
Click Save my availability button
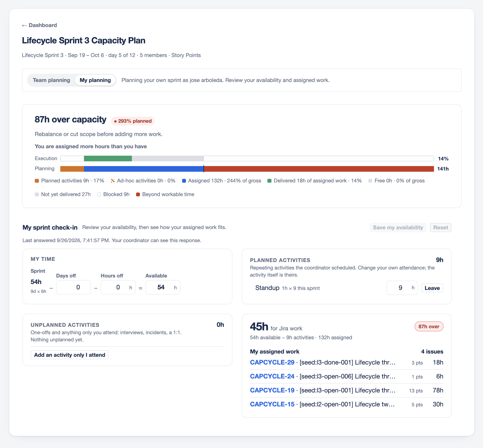click(398, 228)
